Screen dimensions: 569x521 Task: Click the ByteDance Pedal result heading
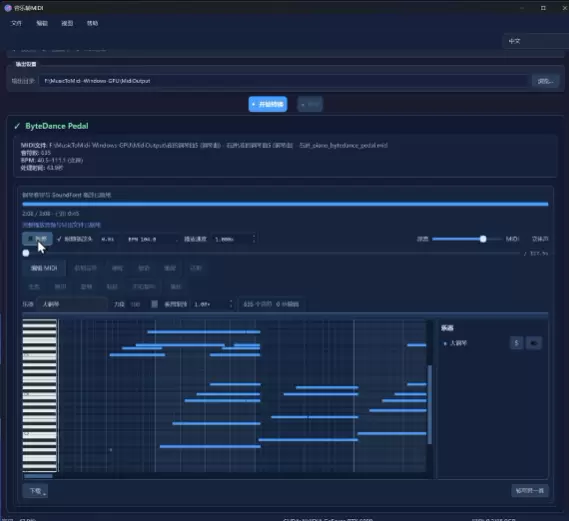pyautogui.click(x=57, y=126)
